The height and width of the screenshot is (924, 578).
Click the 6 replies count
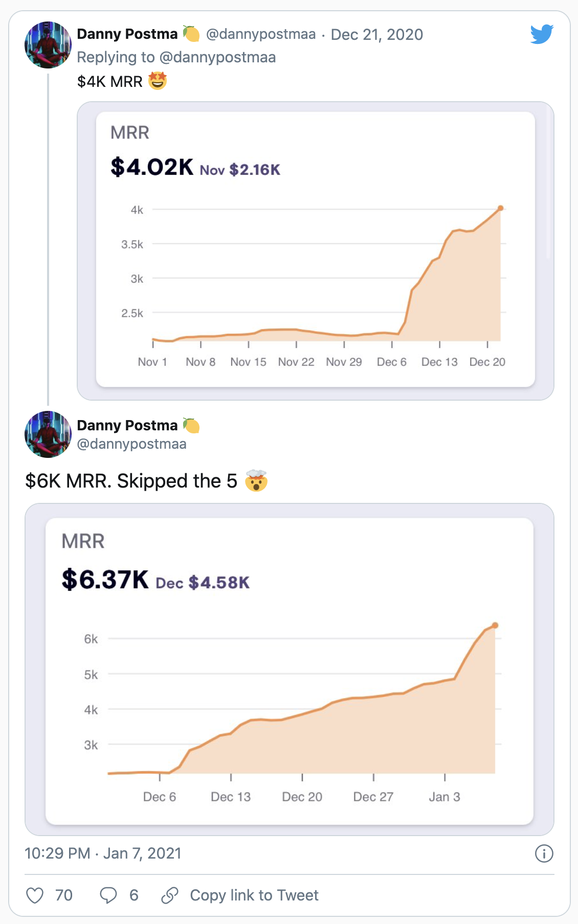[x=134, y=895]
